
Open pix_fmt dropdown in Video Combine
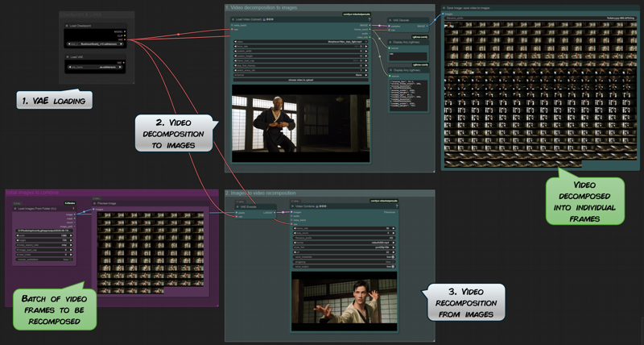pos(345,247)
